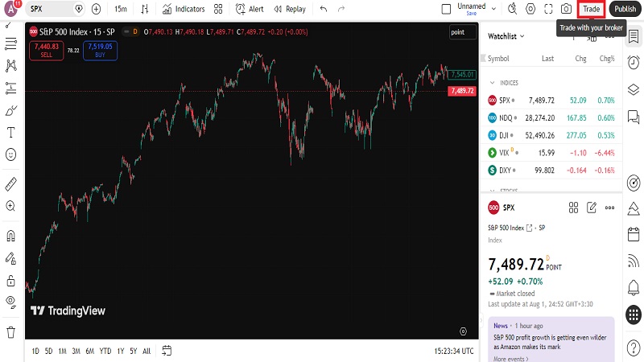Select the DXY row in the watchlist
This screenshot has height=362, width=644.
[551, 170]
